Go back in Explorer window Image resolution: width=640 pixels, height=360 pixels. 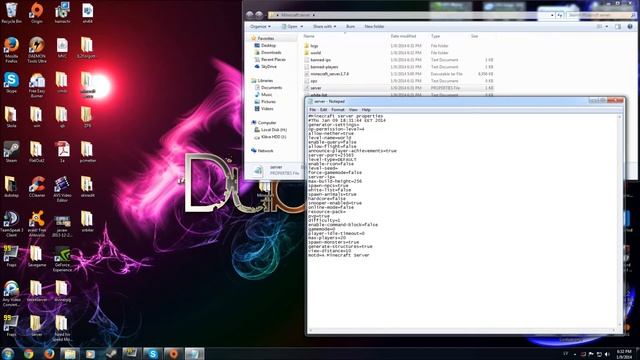[250, 15]
